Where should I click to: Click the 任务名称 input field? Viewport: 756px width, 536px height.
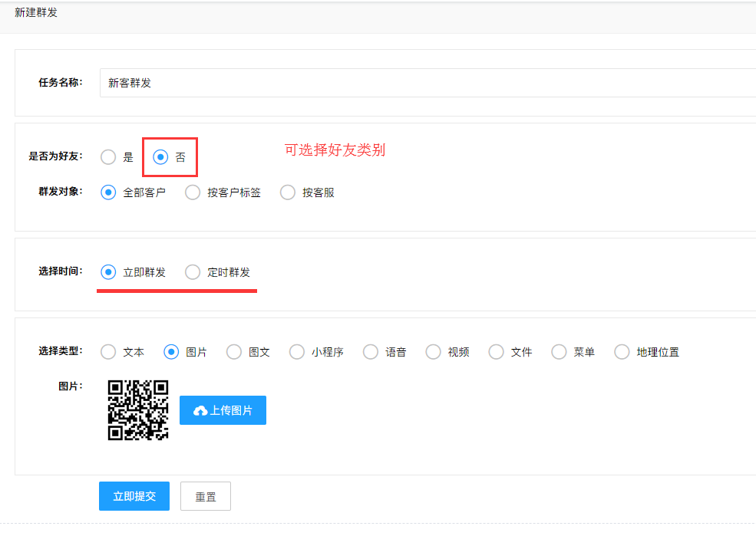(428, 83)
